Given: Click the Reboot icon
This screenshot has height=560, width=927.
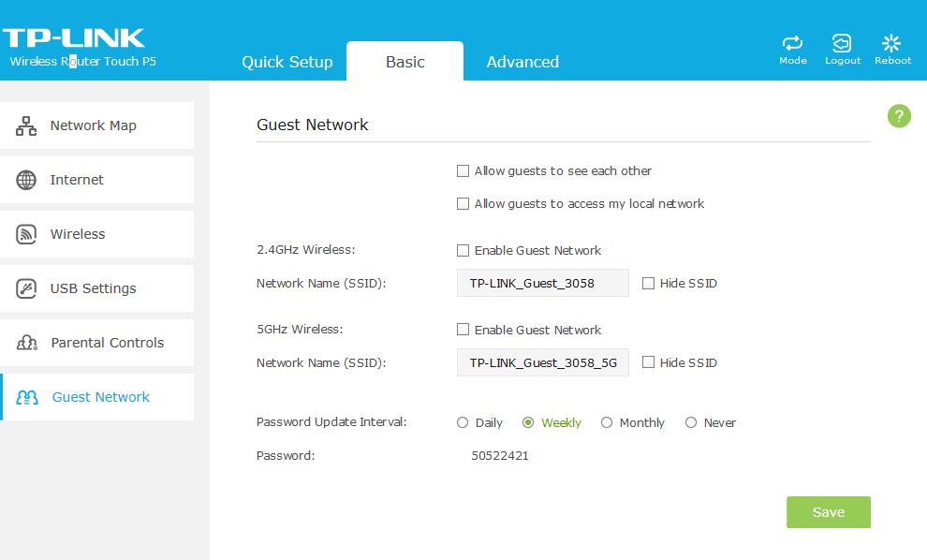Looking at the screenshot, I should coord(890,42).
